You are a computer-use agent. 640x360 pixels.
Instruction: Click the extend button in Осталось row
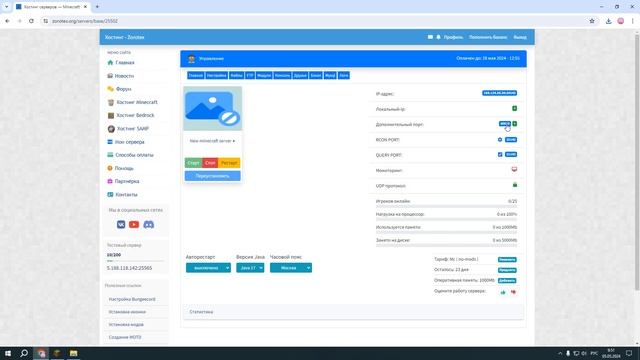click(507, 270)
